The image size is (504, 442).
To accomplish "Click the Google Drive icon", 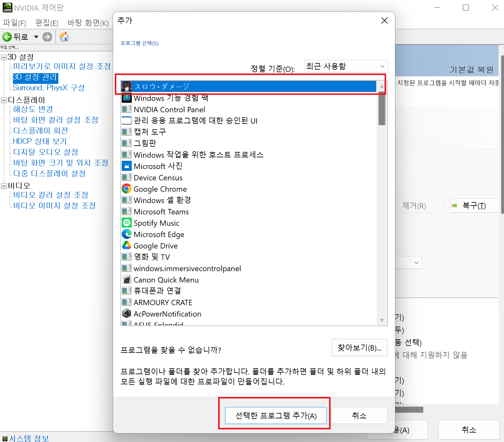I will click(x=127, y=246).
